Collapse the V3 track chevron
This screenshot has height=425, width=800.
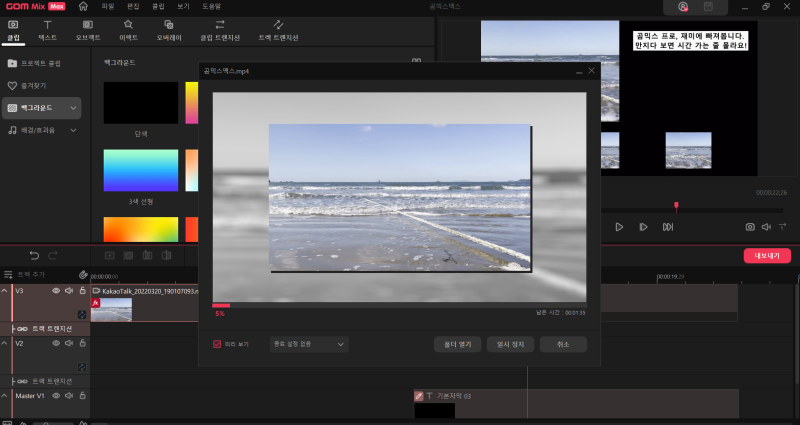click(5, 290)
